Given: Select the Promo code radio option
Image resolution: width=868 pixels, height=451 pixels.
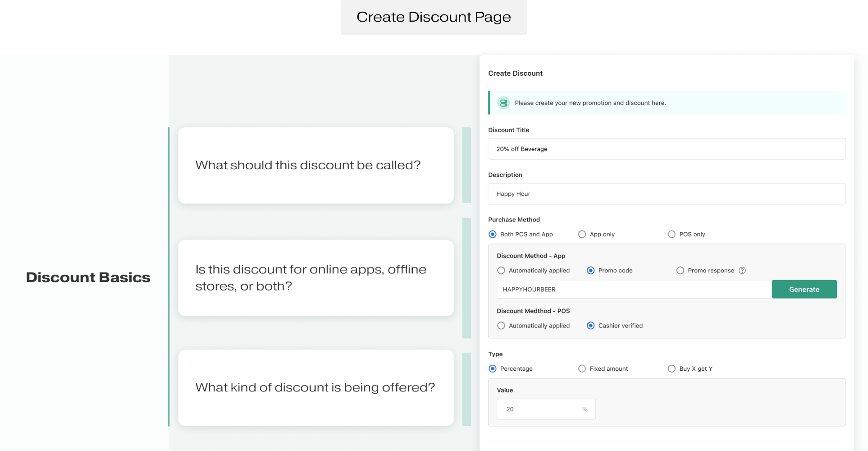Looking at the screenshot, I should (x=590, y=271).
